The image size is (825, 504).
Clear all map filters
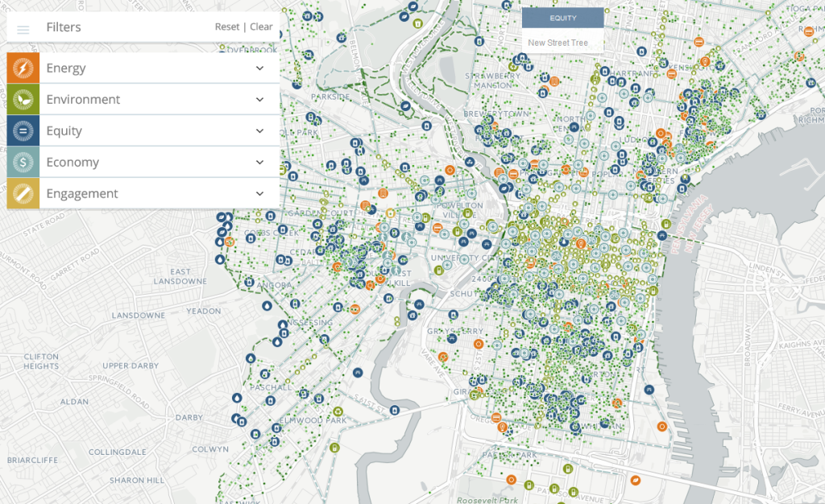pyautogui.click(x=260, y=27)
